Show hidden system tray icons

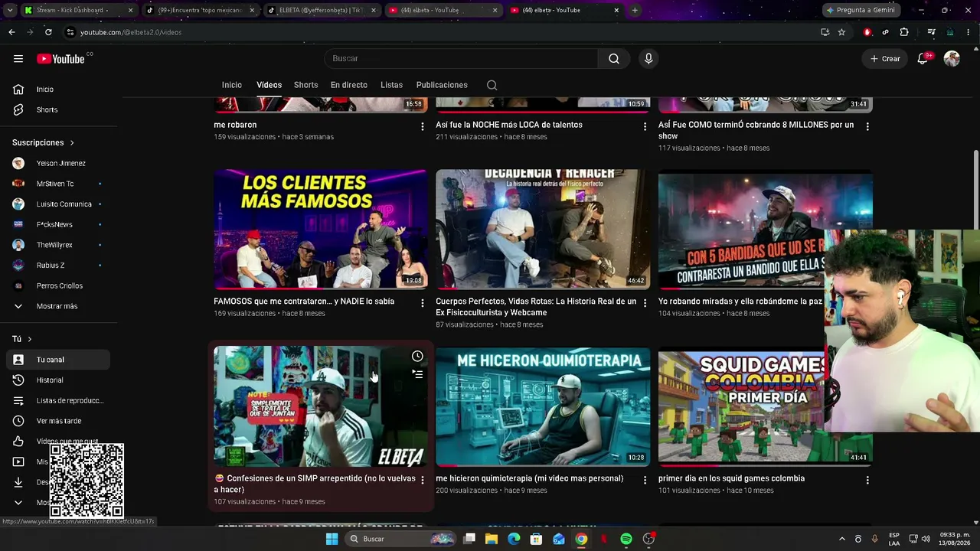[841, 539]
